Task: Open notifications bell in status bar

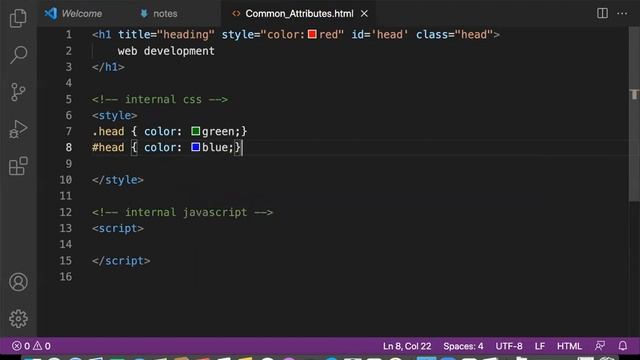Action: (622, 346)
